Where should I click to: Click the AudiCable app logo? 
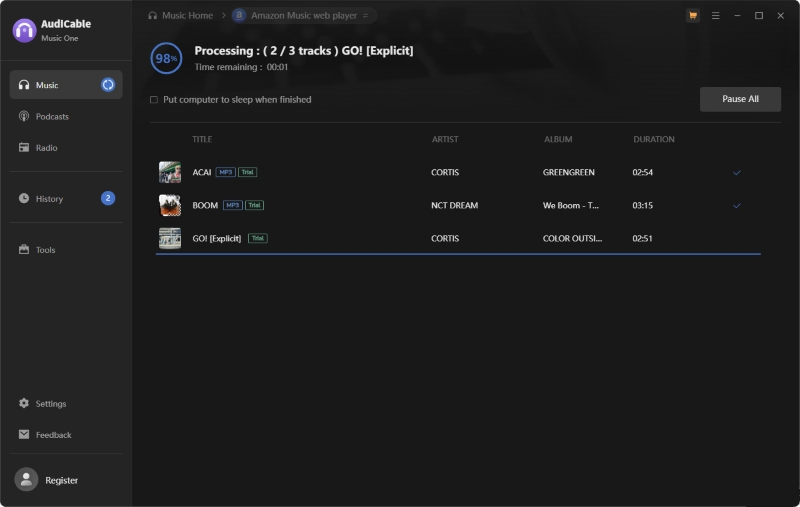point(24,31)
